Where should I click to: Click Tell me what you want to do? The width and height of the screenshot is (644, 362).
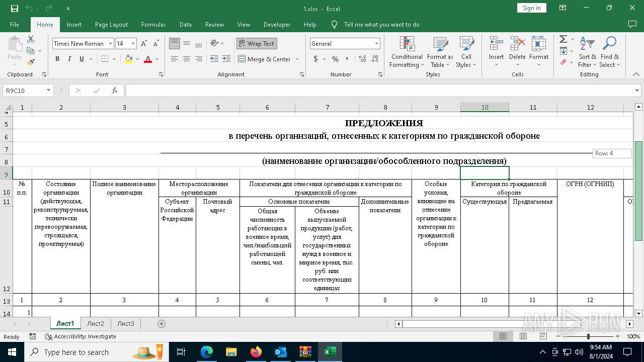(381, 25)
